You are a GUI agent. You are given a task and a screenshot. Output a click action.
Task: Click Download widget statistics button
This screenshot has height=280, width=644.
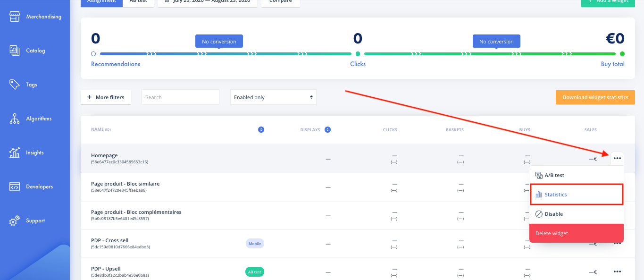click(x=595, y=97)
